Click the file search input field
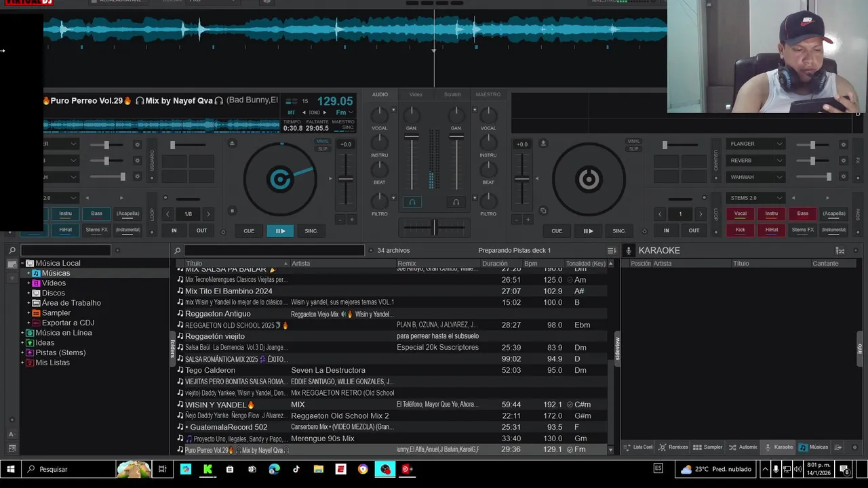The image size is (868, 488). click(x=274, y=251)
